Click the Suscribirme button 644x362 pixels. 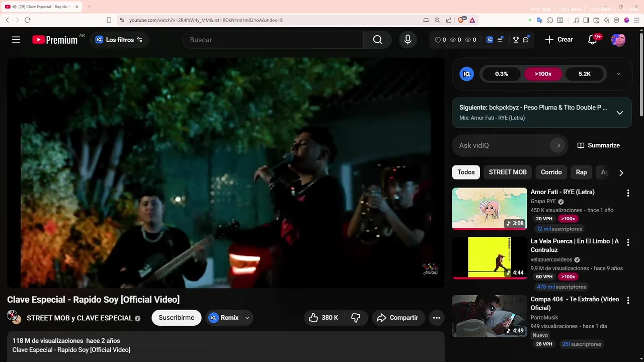177,318
